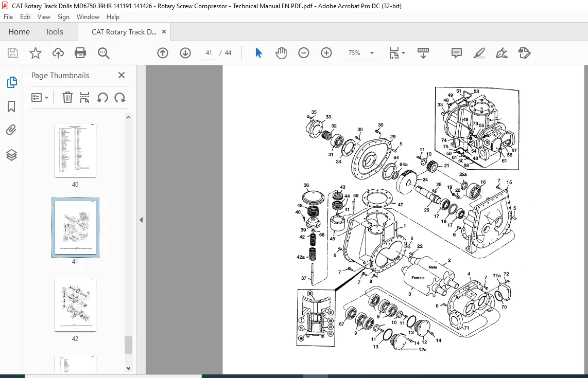588x378 pixels.
Task: Rotate page clockwise
Action: coord(120,98)
